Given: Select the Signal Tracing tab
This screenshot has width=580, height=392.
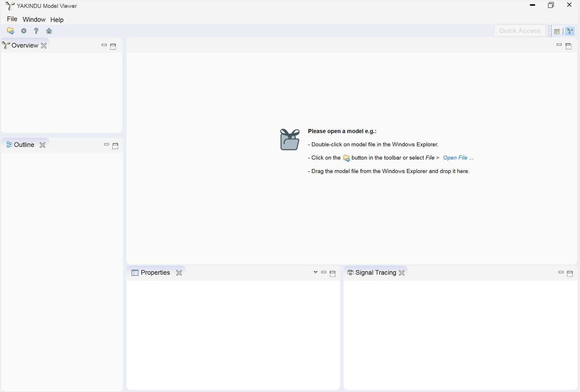Looking at the screenshot, I should (x=376, y=273).
